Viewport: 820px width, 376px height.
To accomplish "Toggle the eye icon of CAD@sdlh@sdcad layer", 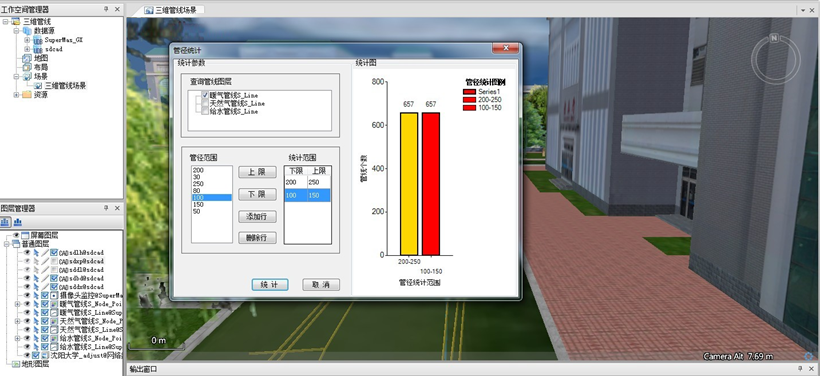I will [27, 252].
